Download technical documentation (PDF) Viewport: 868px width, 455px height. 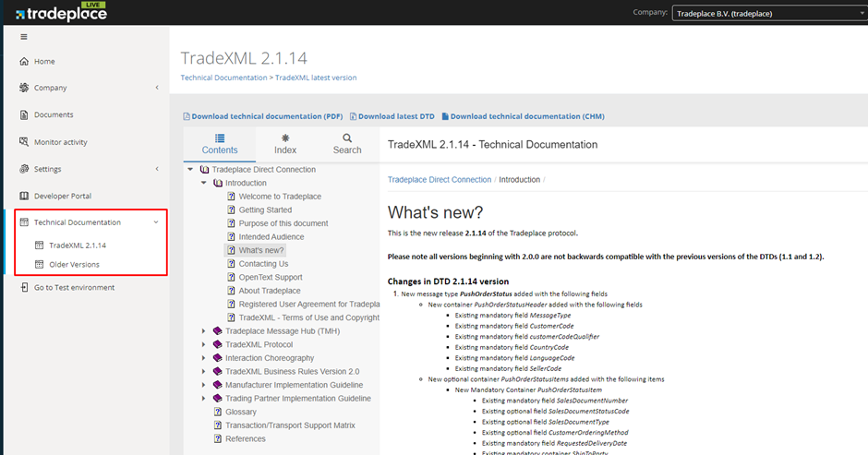(263, 116)
